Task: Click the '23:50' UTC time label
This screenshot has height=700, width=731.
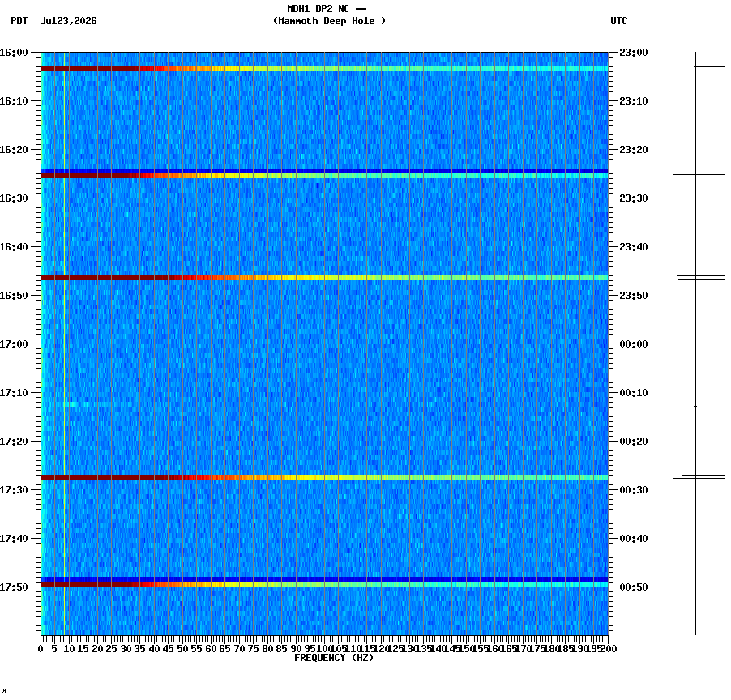Action: (634, 296)
